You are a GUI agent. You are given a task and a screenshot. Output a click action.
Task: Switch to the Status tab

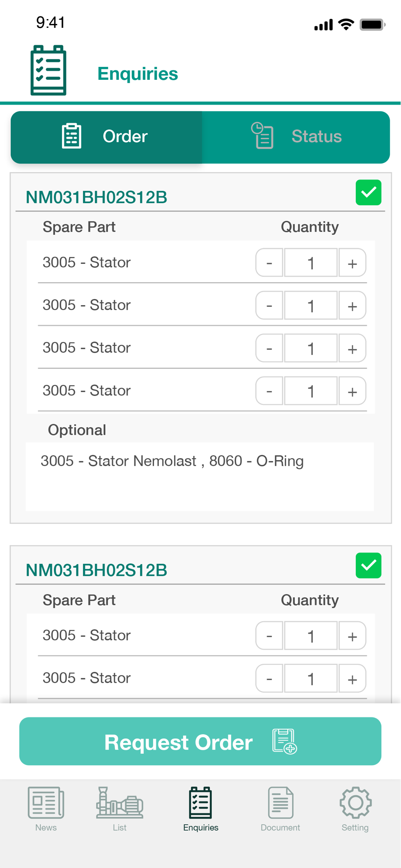click(296, 137)
